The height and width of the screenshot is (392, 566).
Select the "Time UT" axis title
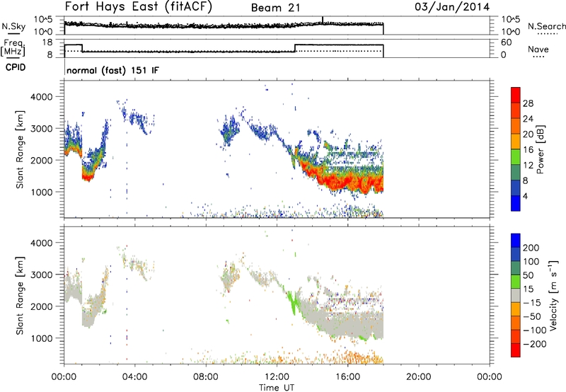[277, 388]
